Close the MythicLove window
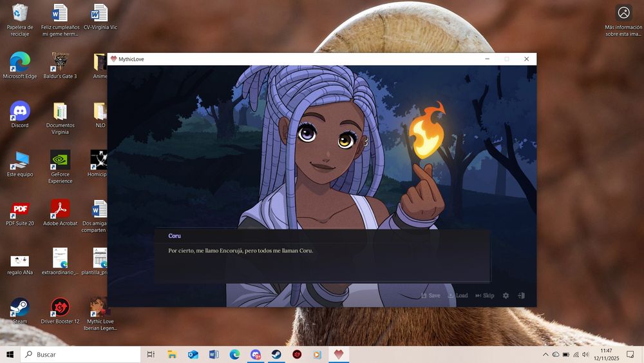The image size is (644, 363). [527, 59]
